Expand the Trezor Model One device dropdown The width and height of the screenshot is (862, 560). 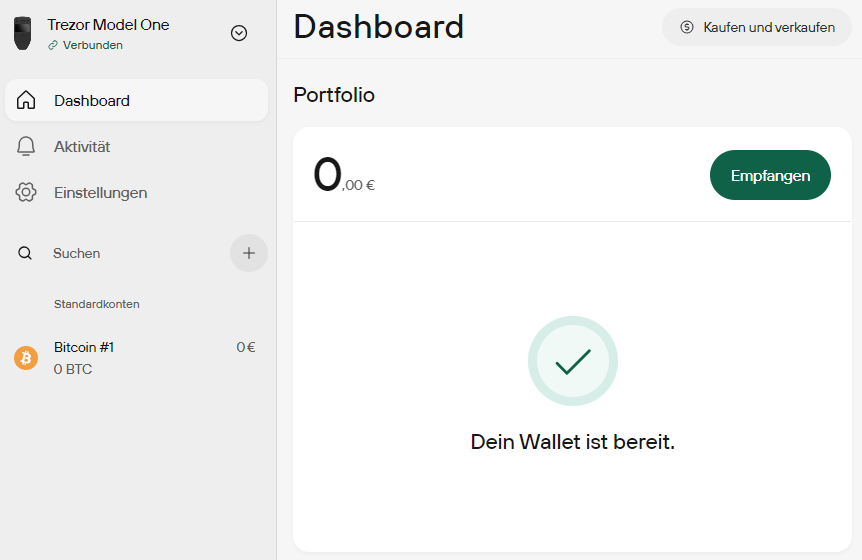point(239,33)
